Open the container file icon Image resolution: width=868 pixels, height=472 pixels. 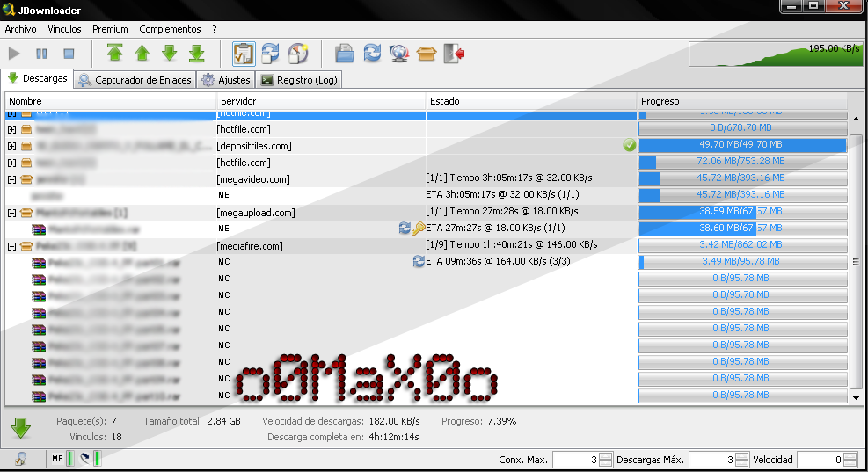pos(345,54)
